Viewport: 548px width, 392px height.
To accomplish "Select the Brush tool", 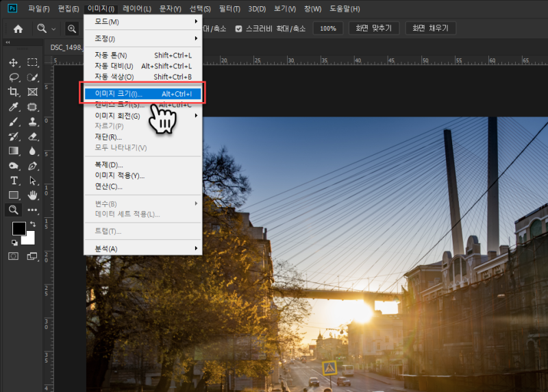I will [x=13, y=122].
